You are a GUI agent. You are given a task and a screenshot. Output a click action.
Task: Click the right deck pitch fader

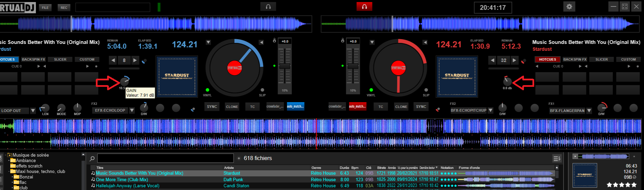pyautogui.click(x=353, y=66)
